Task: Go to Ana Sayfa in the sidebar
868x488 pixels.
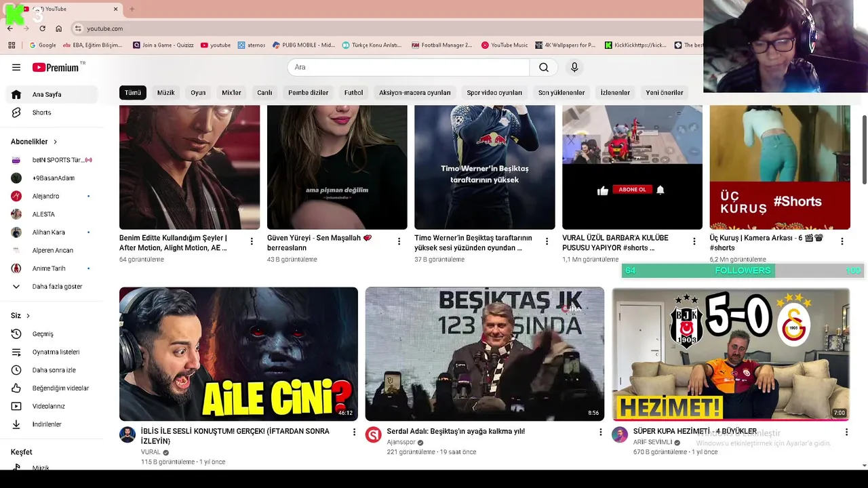Action: pos(52,94)
